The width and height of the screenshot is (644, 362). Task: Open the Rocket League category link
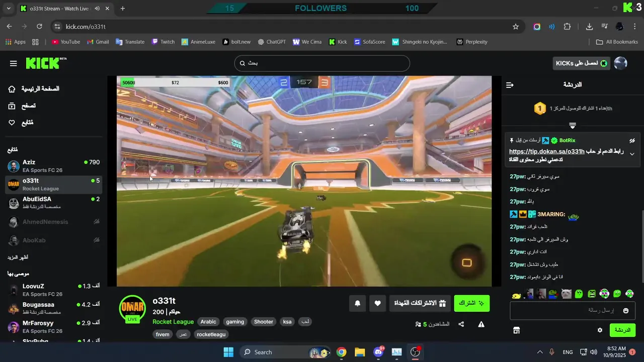[173, 322]
